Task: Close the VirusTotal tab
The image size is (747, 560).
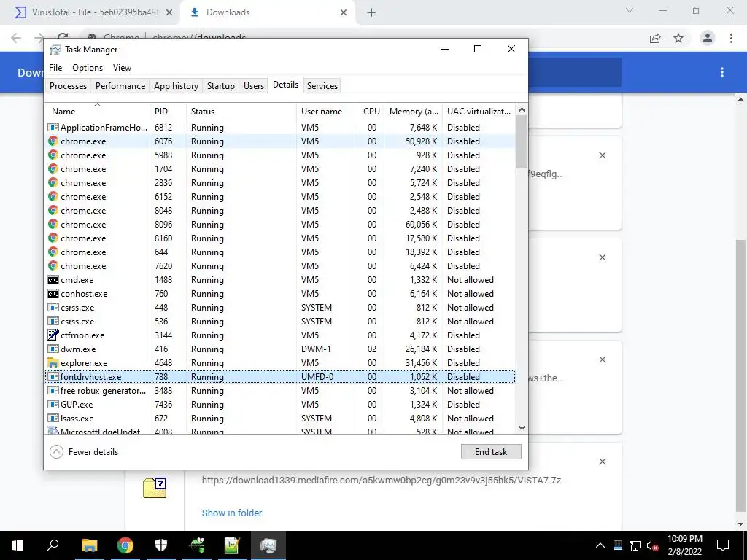Action: point(169,12)
